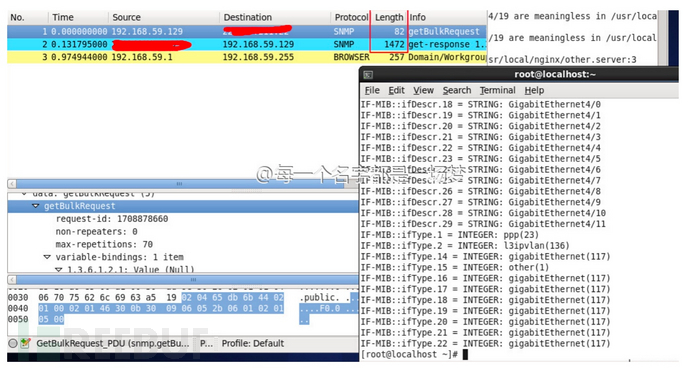Open the View menu in terminal

[423, 90]
